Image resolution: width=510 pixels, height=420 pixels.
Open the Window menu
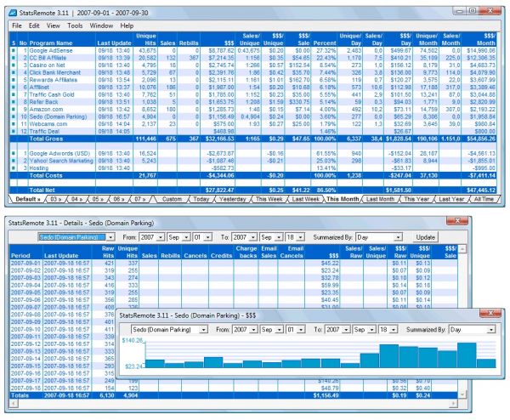click(101, 26)
